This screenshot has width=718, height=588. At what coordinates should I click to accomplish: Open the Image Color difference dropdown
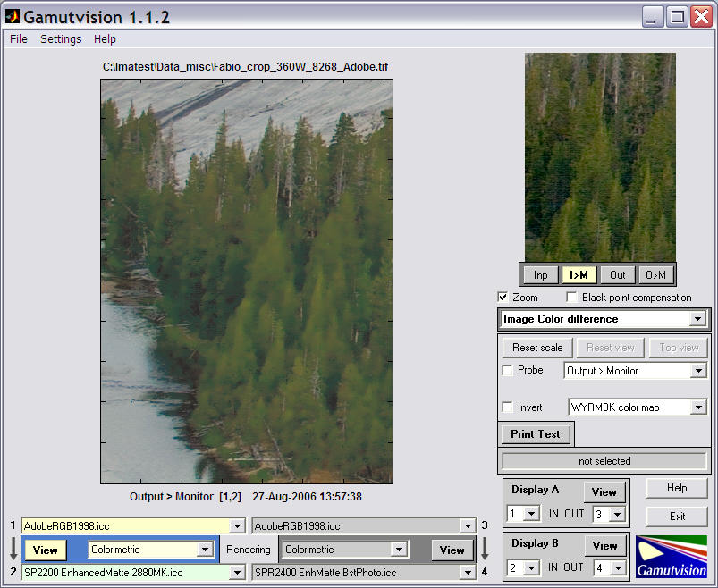pos(604,319)
